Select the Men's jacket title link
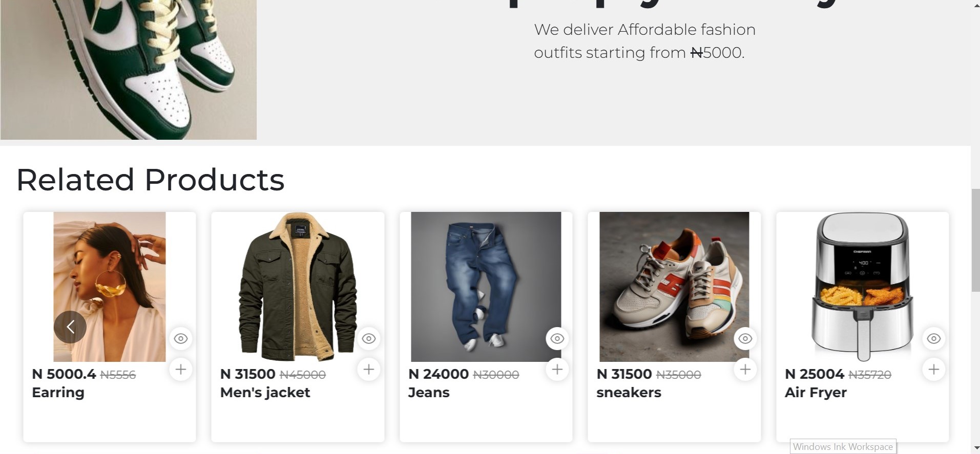Screen dimensions: 980x454 tap(264, 392)
